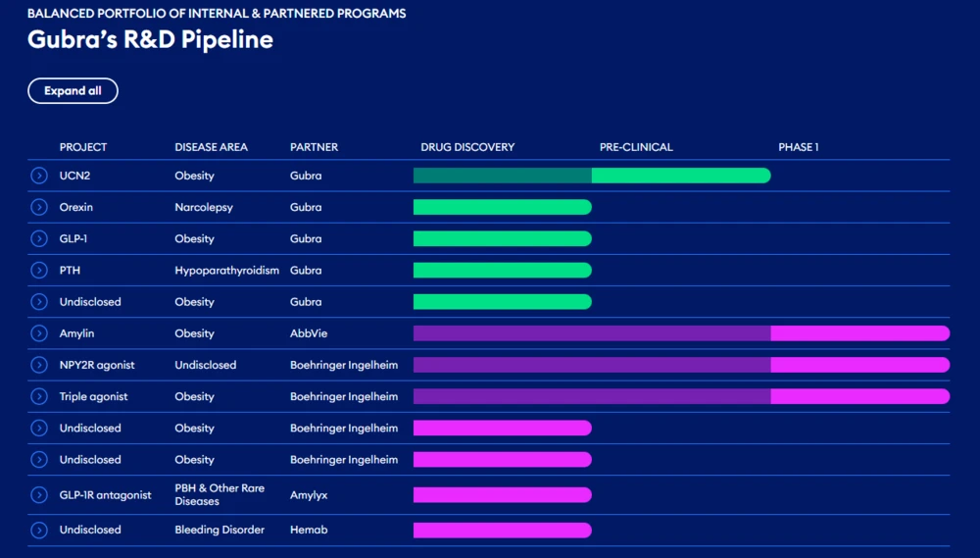The image size is (980, 558).
Task: Click the GLP-1R antagonist chevron icon
Action: pyautogui.click(x=39, y=495)
